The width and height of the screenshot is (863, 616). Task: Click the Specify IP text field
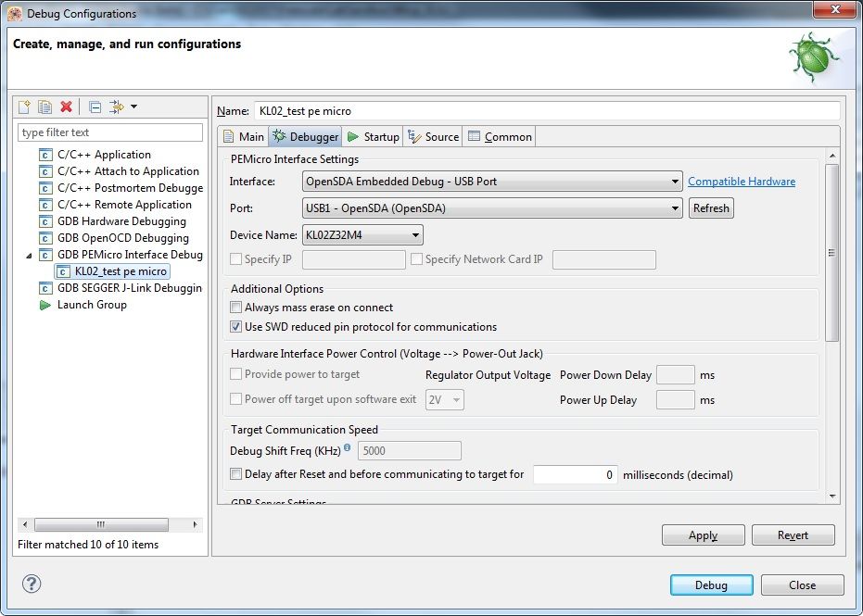pos(354,259)
